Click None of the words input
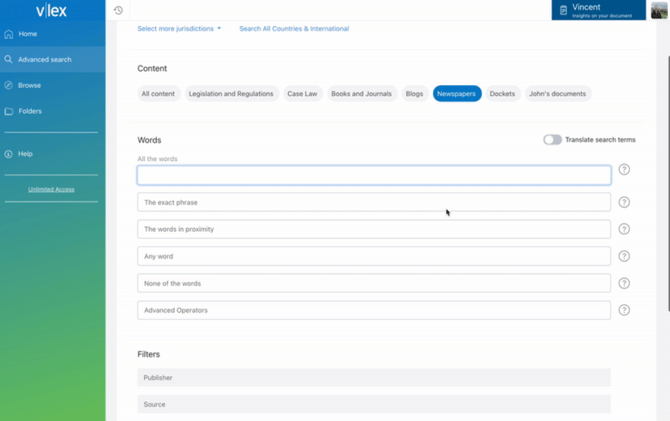Screen dimensions: 670x421 374,283
